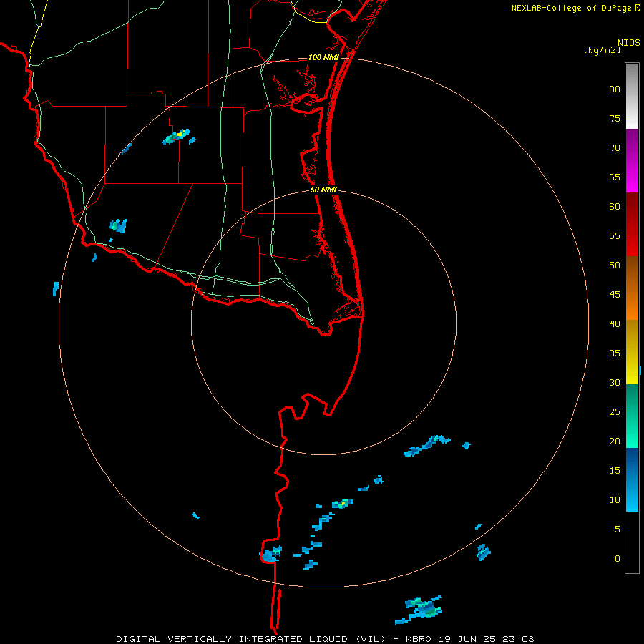Select the 35 value on the scale
This screenshot has height=644, width=644.
click(615, 353)
